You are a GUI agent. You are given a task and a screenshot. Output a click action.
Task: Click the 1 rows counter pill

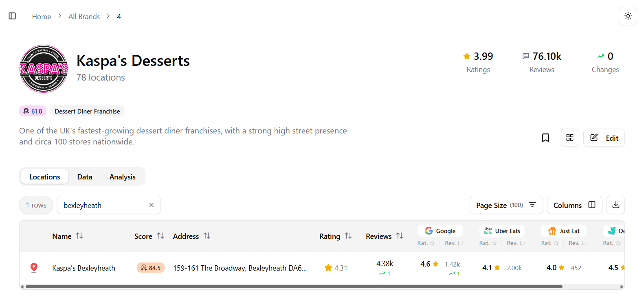pyautogui.click(x=36, y=205)
